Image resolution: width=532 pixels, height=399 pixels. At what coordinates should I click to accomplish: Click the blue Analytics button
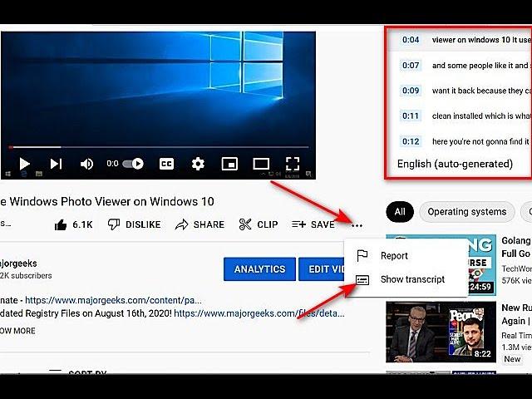coord(259,269)
